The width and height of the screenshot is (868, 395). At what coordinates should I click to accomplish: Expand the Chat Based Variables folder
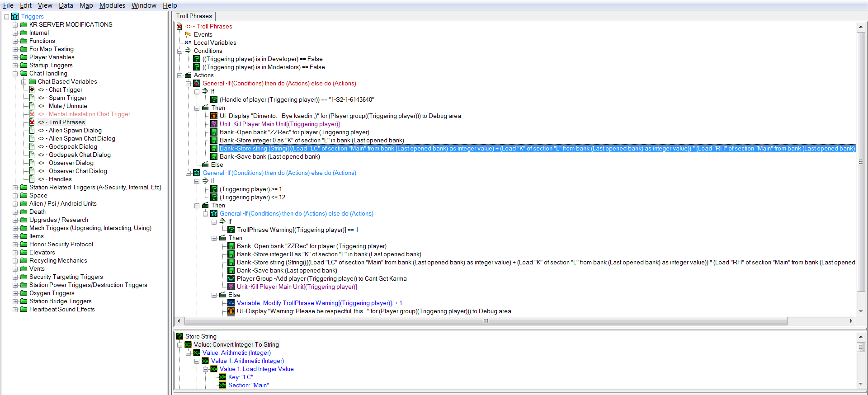click(24, 82)
